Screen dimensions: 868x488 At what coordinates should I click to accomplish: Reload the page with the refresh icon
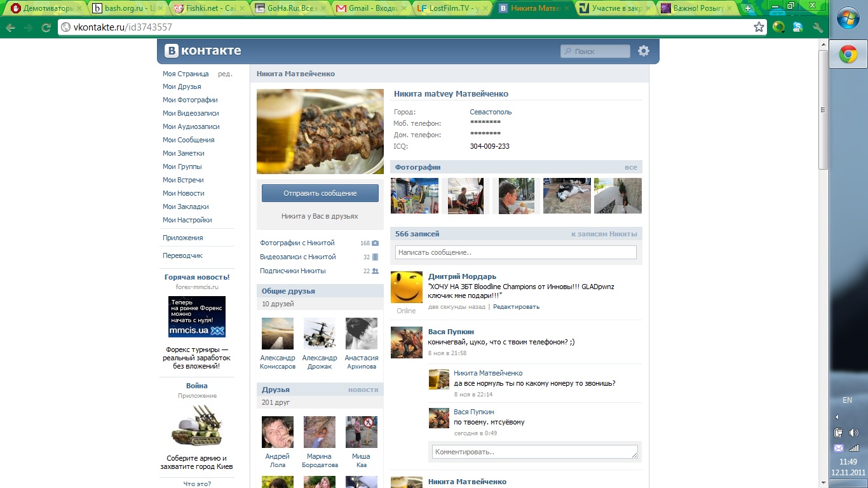pos(46,27)
